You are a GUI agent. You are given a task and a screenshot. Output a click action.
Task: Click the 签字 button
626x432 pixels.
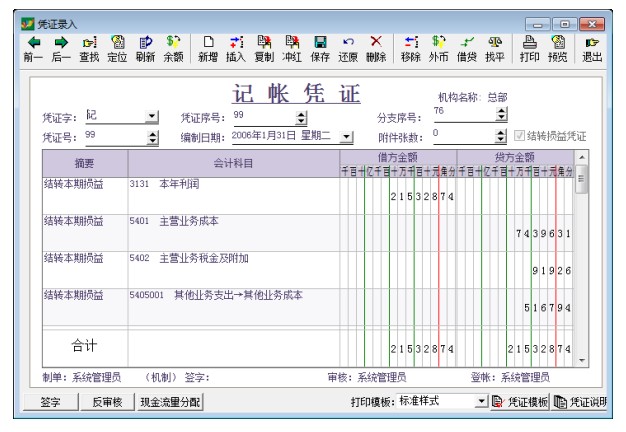coord(51,402)
